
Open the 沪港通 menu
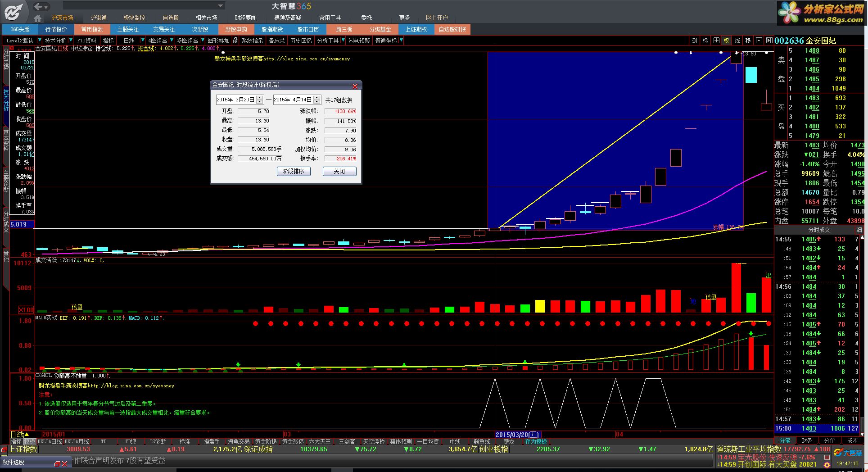tap(99, 18)
